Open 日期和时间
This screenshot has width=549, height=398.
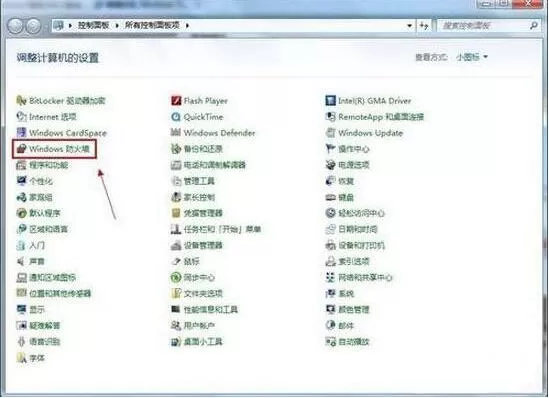tap(351, 229)
